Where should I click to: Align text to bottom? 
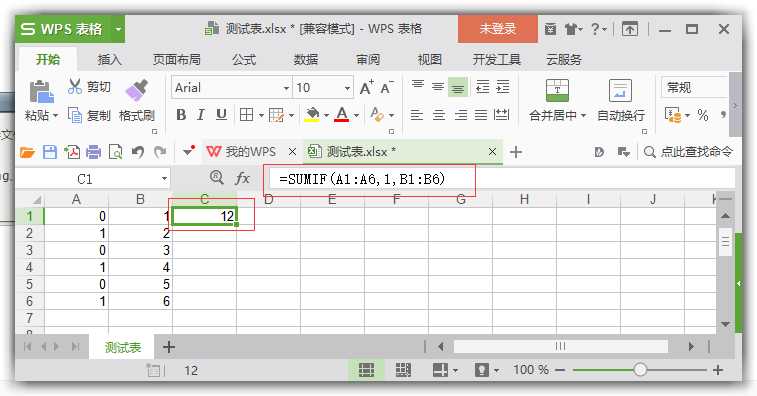click(x=458, y=87)
